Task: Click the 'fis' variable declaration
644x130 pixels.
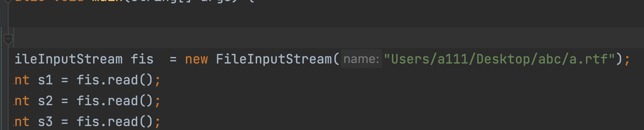Action: click(x=142, y=59)
